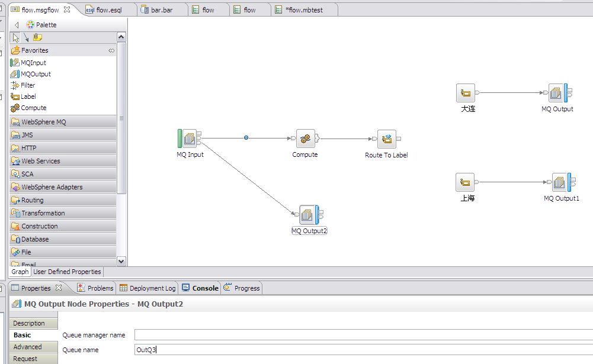Select the 大连 label node
The width and height of the screenshot is (593, 364).
pos(466,93)
